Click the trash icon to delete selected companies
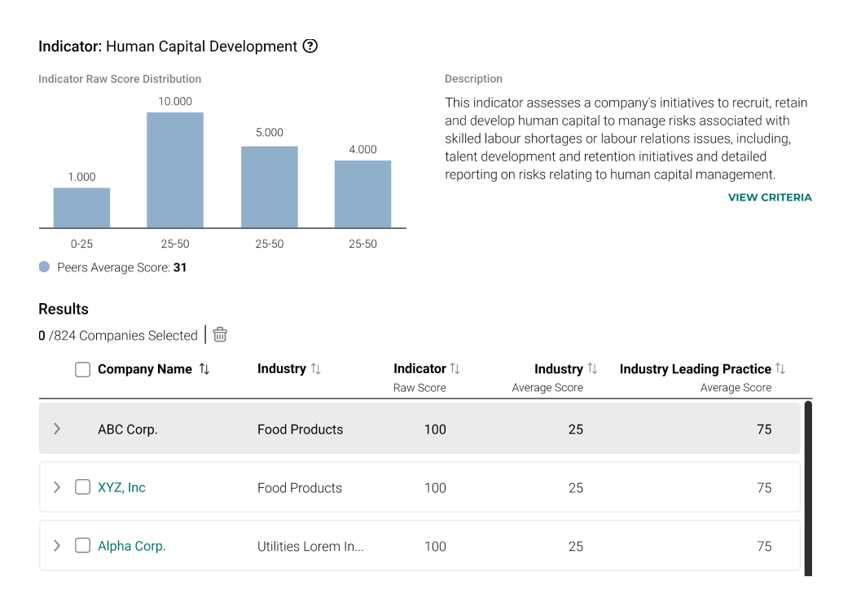The height and width of the screenshot is (616, 852). [x=220, y=335]
